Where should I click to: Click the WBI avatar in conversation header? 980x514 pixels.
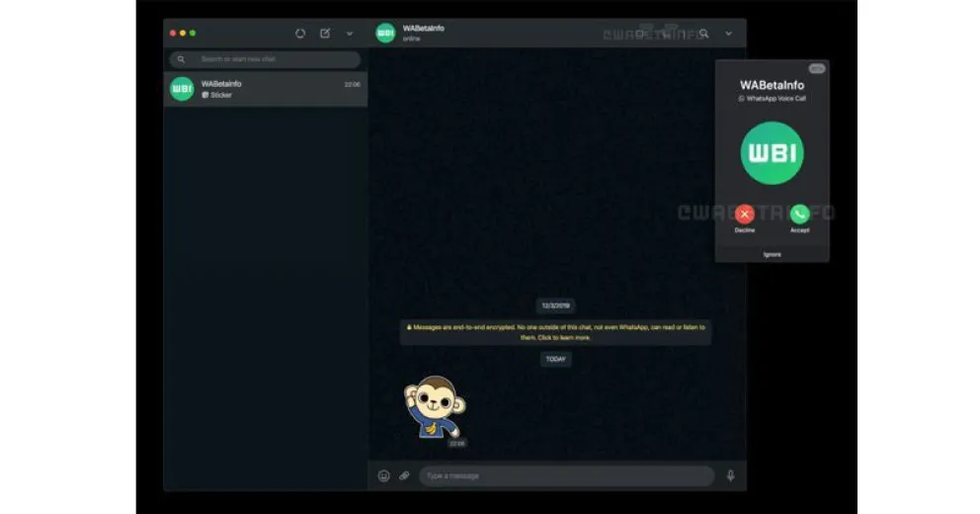coord(385,34)
